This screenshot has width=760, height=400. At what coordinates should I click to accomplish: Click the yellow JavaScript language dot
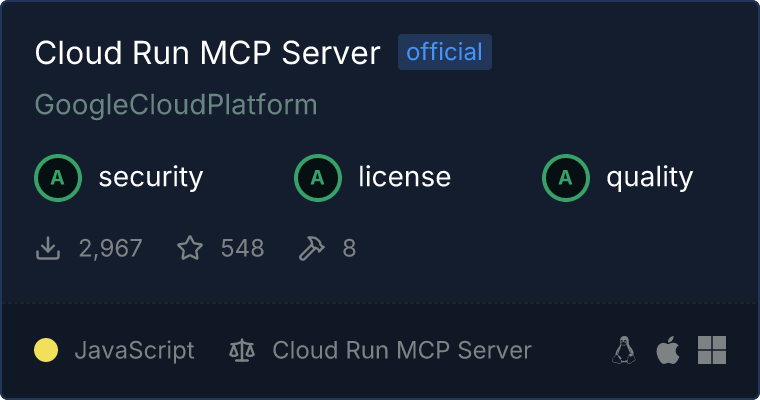46,350
